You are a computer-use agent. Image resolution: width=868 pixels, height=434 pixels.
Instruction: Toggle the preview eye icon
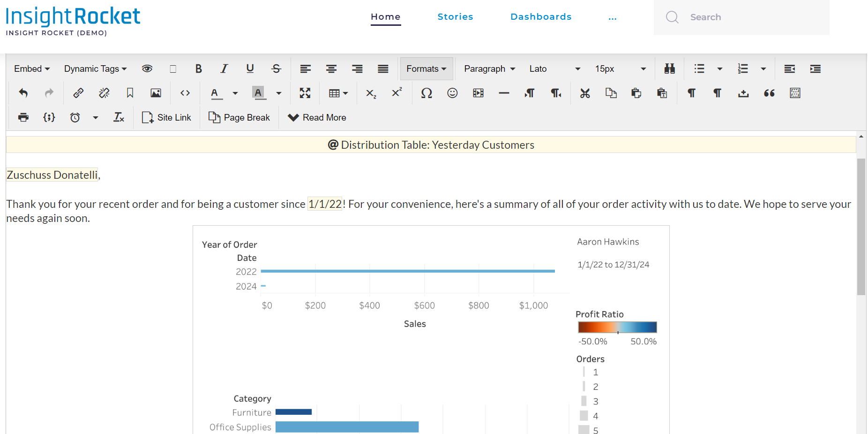147,69
